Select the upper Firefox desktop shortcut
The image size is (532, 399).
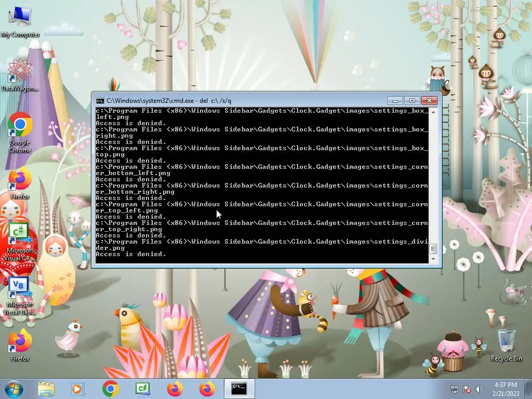point(20,183)
